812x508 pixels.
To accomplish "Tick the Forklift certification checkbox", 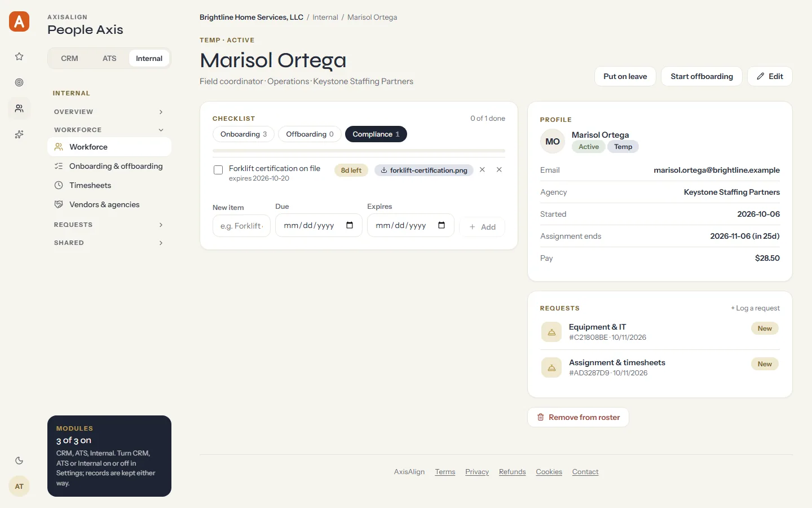I will coord(218,170).
